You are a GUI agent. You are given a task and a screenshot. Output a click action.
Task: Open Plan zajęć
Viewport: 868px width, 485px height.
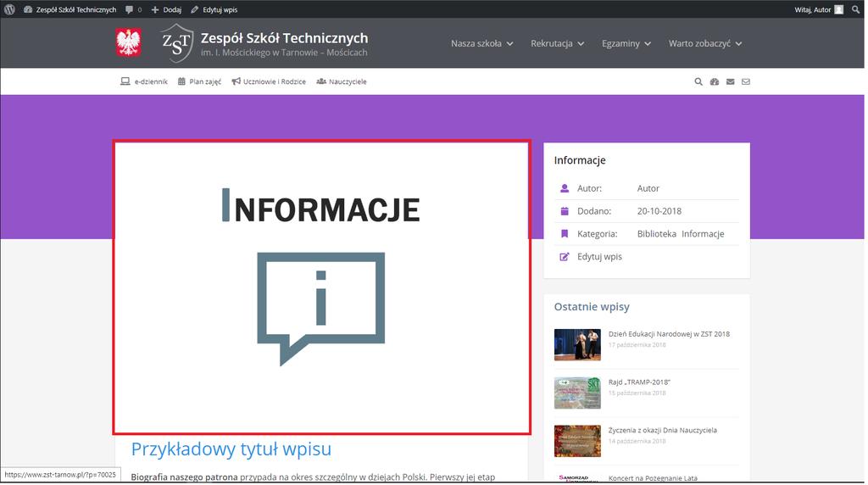pos(205,81)
